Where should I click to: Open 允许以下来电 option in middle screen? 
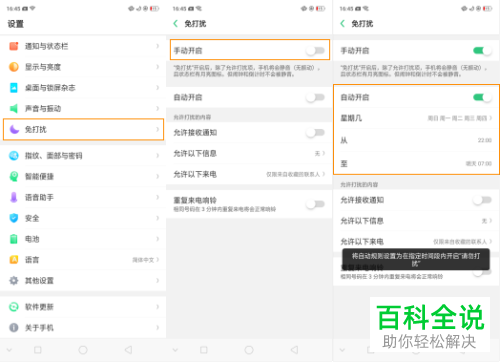click(x=249, y=174)
